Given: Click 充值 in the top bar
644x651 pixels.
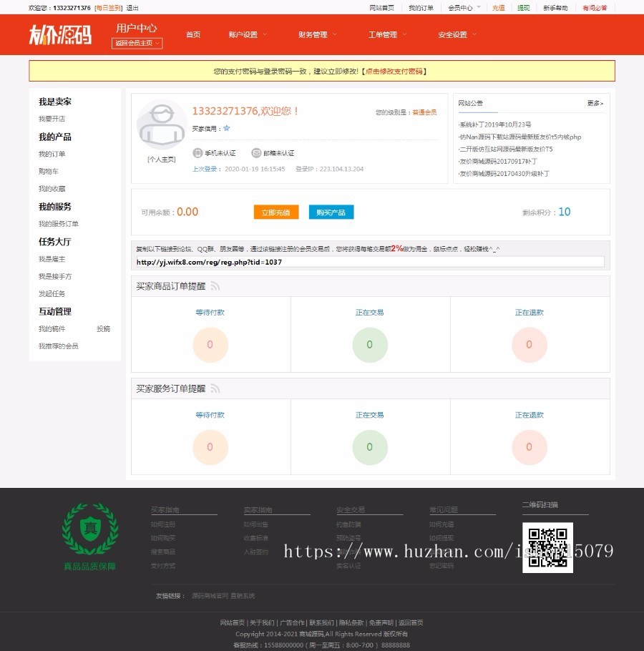Looking at the screenshot, I should click(x=498, y=7).
